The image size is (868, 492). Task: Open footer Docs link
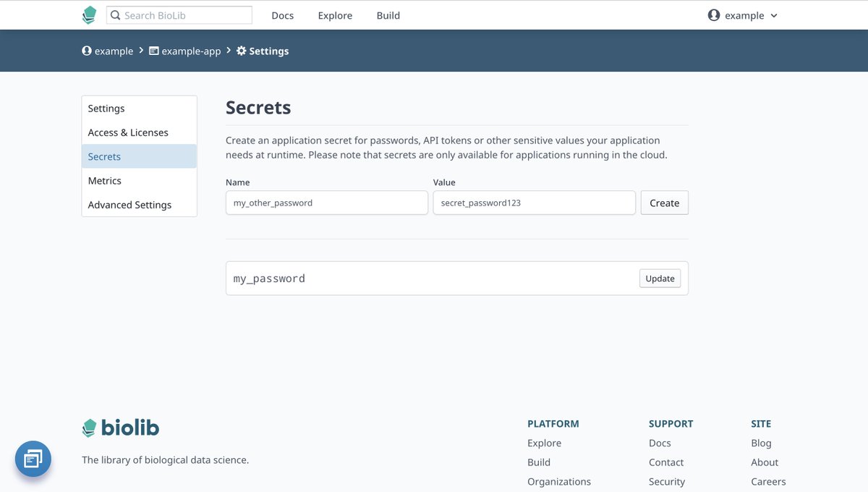pyautogui.click(x=660, y=443)
